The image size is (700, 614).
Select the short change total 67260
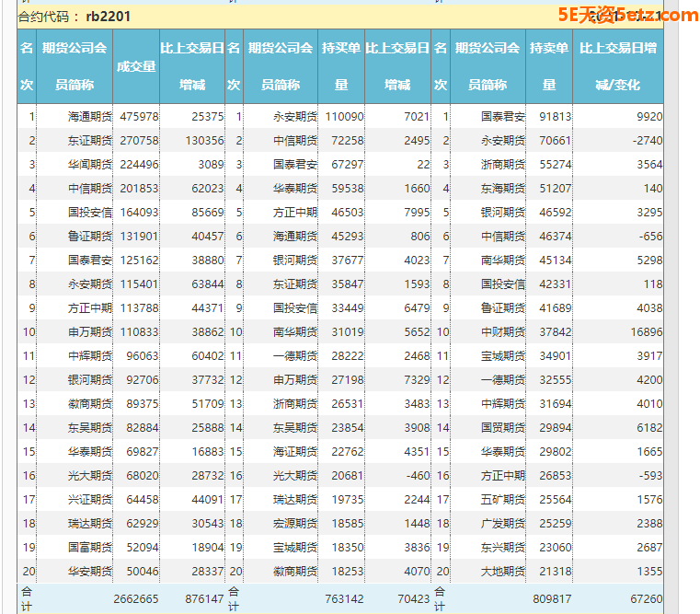(647, 598)
